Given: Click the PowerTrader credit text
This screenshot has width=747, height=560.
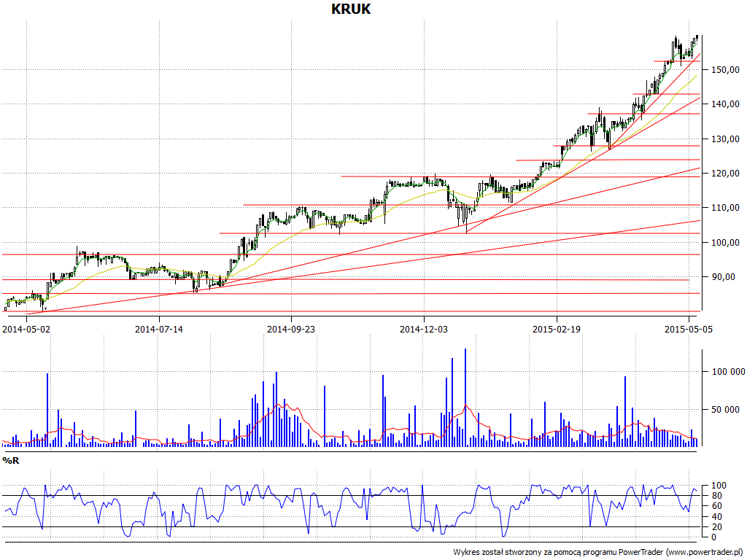Looking at the screenshot, I should [598, 552].
